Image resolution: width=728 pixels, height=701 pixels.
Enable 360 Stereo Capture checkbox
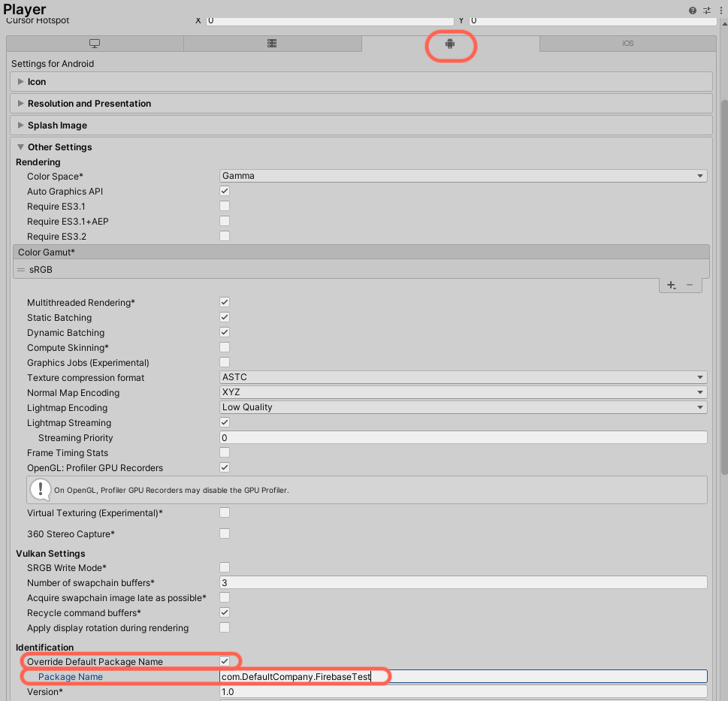tap(225, 533)
